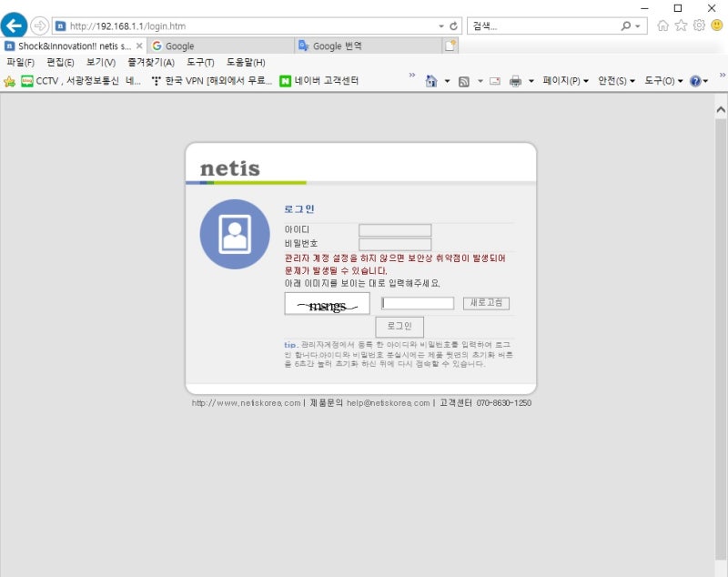
Task: Open the search provider dropdown arrow
Action: [x=638, y=26]
